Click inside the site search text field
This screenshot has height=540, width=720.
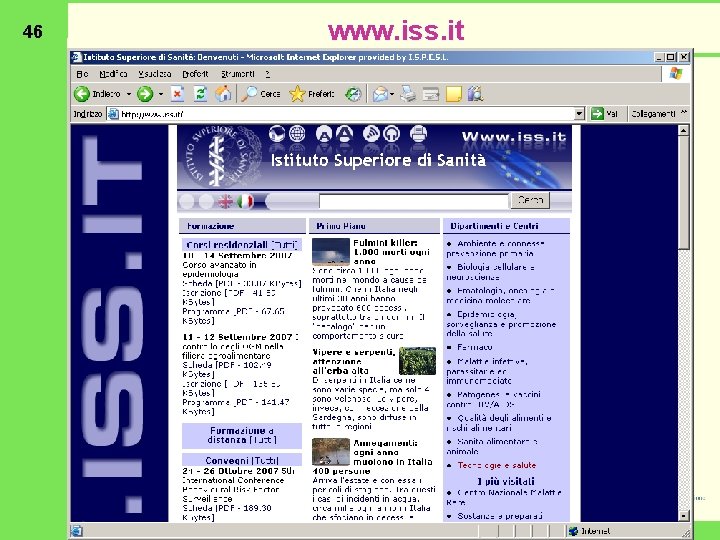tap(414, 201)
